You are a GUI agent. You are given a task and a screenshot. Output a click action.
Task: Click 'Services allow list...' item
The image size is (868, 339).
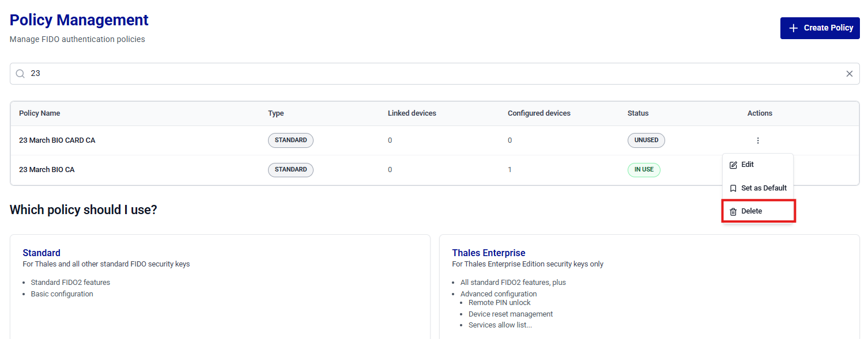(500, 325)
